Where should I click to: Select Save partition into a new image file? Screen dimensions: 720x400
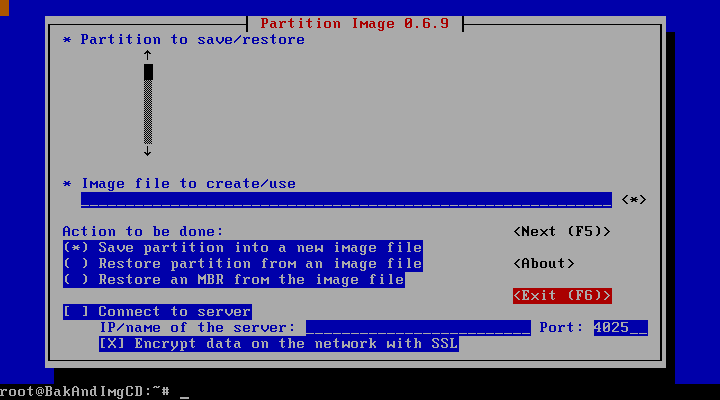tap(242, 248)
